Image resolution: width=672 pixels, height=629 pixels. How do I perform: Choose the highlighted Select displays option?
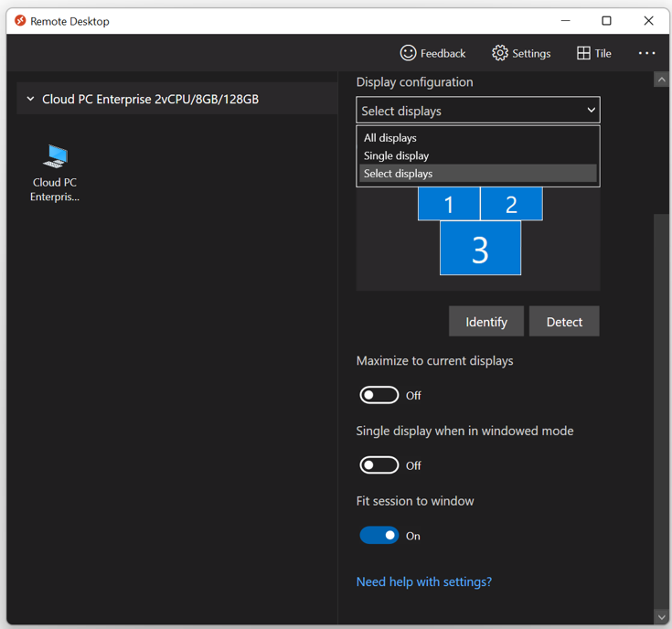[x=478, y=174]
